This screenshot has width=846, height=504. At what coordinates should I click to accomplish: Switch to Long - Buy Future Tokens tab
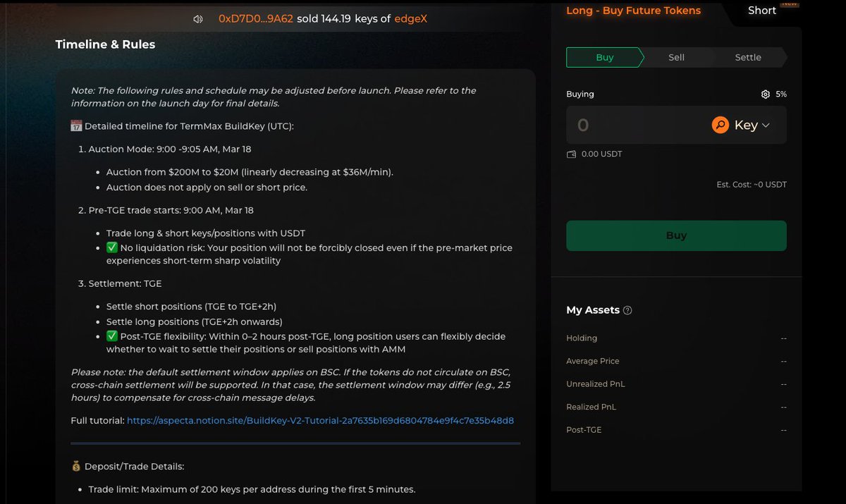(x=633, y=11)
